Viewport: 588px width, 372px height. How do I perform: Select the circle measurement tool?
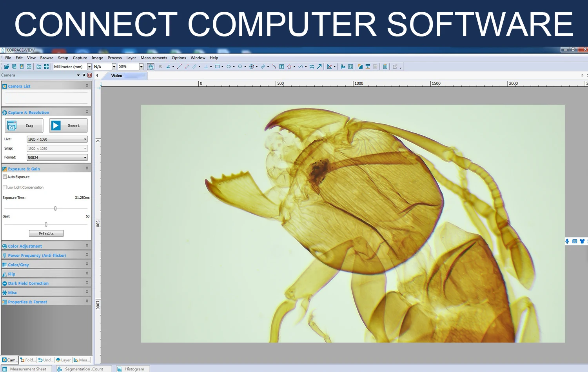240,67
